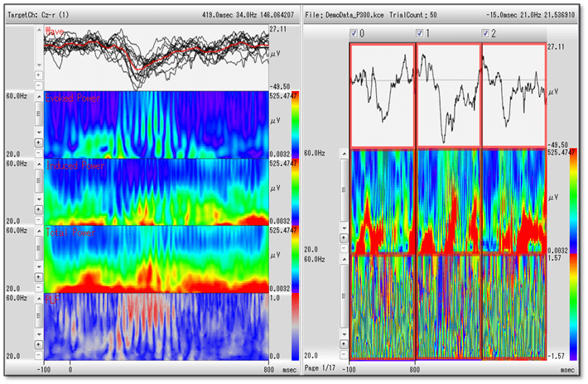Click the Induced Power frequency scroll handle
The height and width of the screenshot is (384, 588).
[x=39, y=182]
